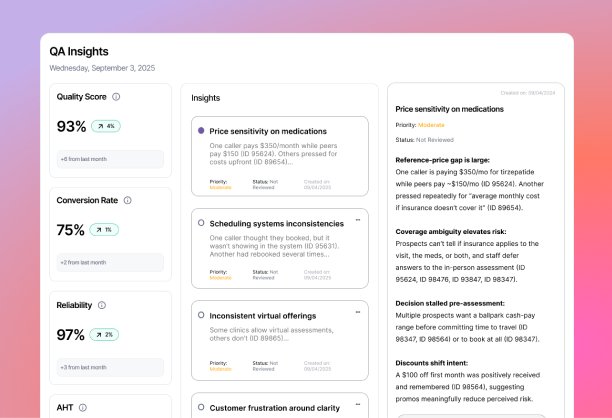Image resolution: width=612 pixels, height=418 pixels.
Task: Click the 93% quality score value
Action: point(71,126)
